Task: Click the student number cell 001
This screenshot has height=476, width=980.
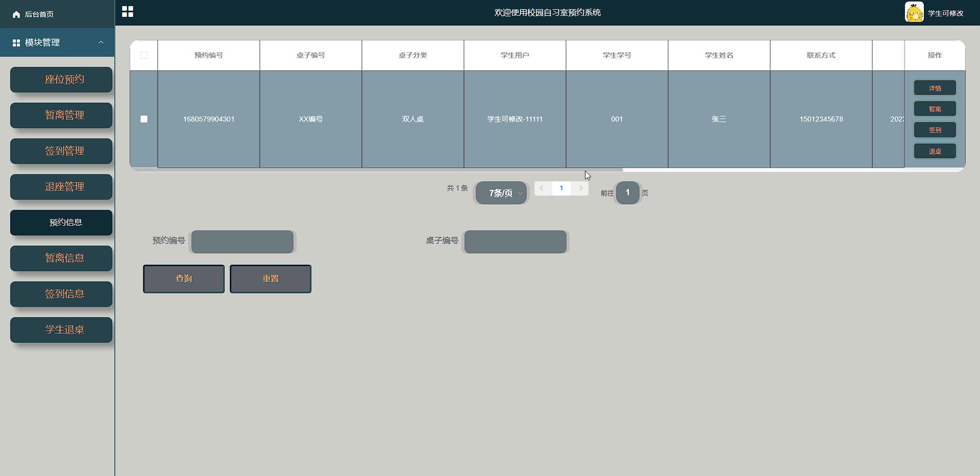Action: click(x=617, y=119)
